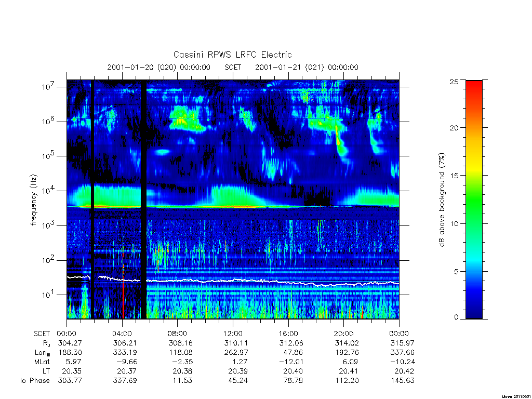The width and height of the screenshot is (532, 399).
Task: Click the 'SCET' label in the header
Action: (233, 67)
